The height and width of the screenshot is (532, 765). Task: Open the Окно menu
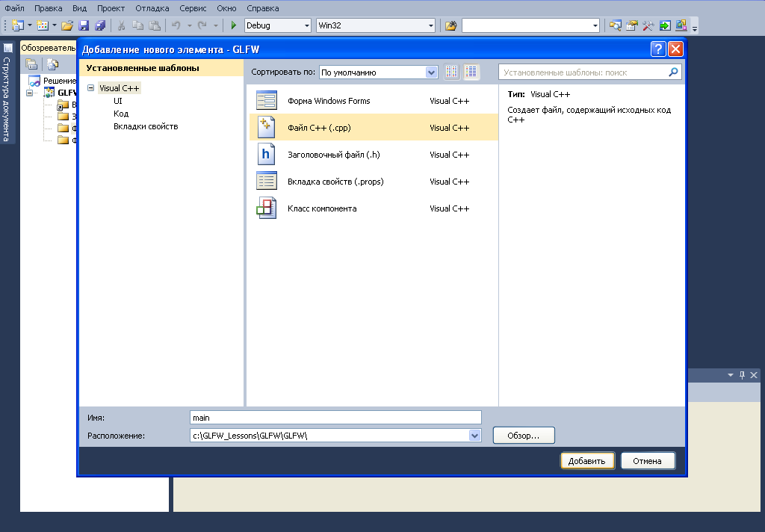pos(227,8)
